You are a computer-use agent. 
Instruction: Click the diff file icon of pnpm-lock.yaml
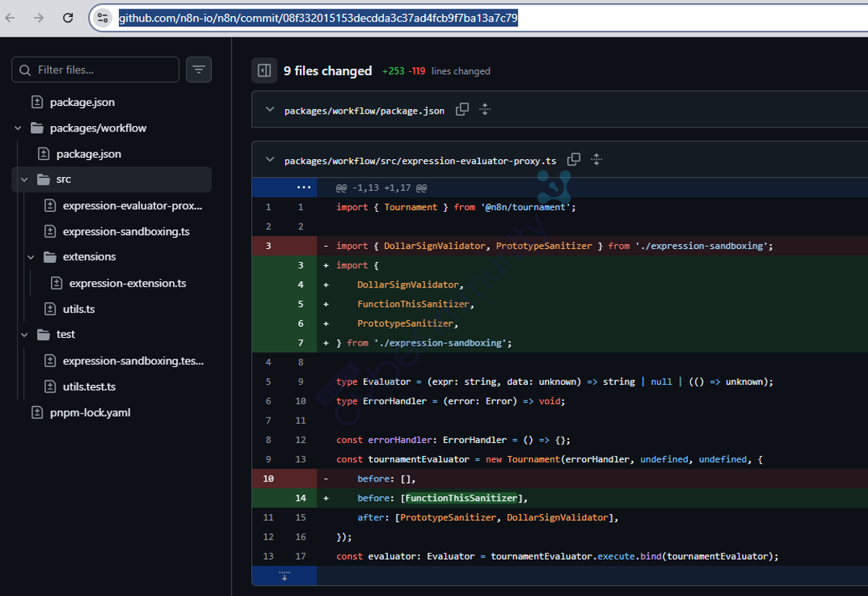[37, 412]
